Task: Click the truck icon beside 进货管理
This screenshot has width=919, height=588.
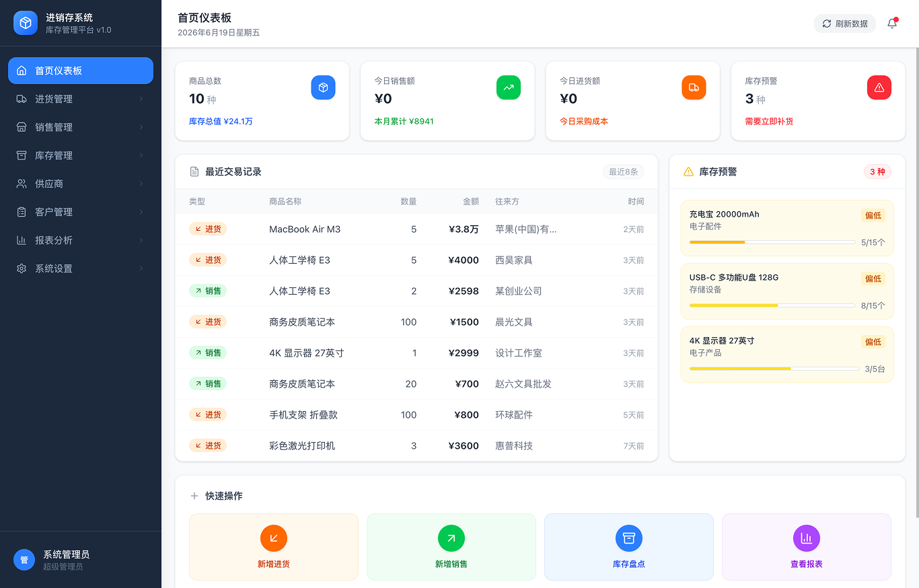Action: pyautogui.click(x=22, y=99)
